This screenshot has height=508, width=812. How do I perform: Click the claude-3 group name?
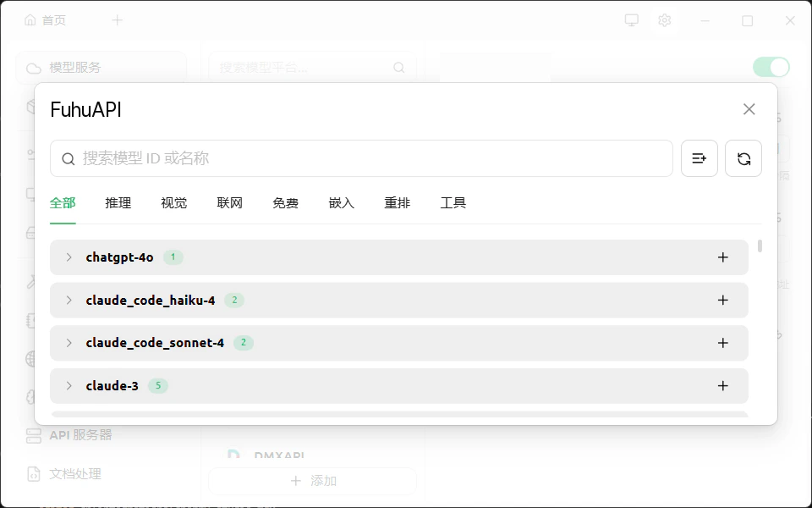pyautogui.click(x=112, y=386)
